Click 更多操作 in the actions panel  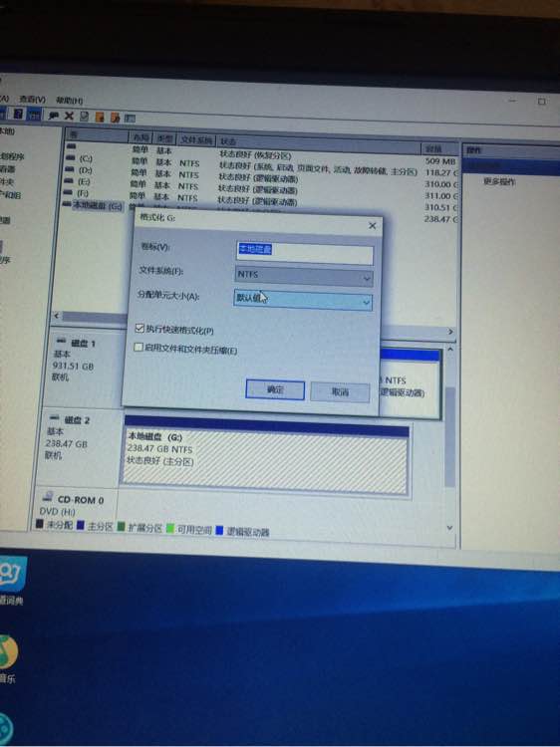pos(499,181)
